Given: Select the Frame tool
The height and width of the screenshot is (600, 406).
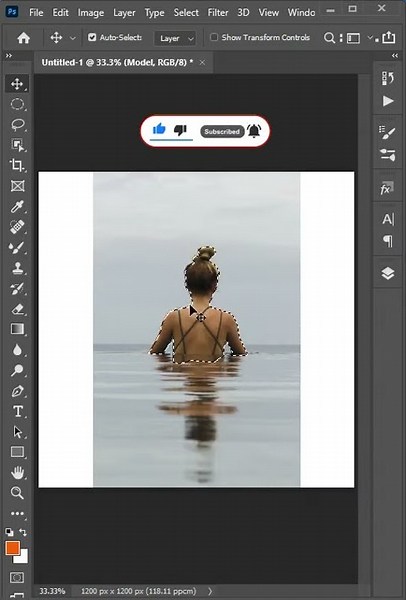Looking at the screenshot, I should pyautogui.click(x=17, y=186).
